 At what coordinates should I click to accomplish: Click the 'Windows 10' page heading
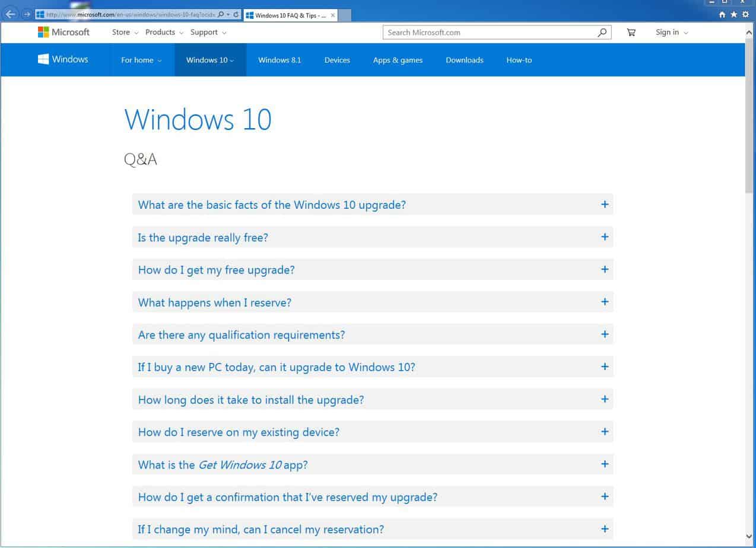[198, 119]
